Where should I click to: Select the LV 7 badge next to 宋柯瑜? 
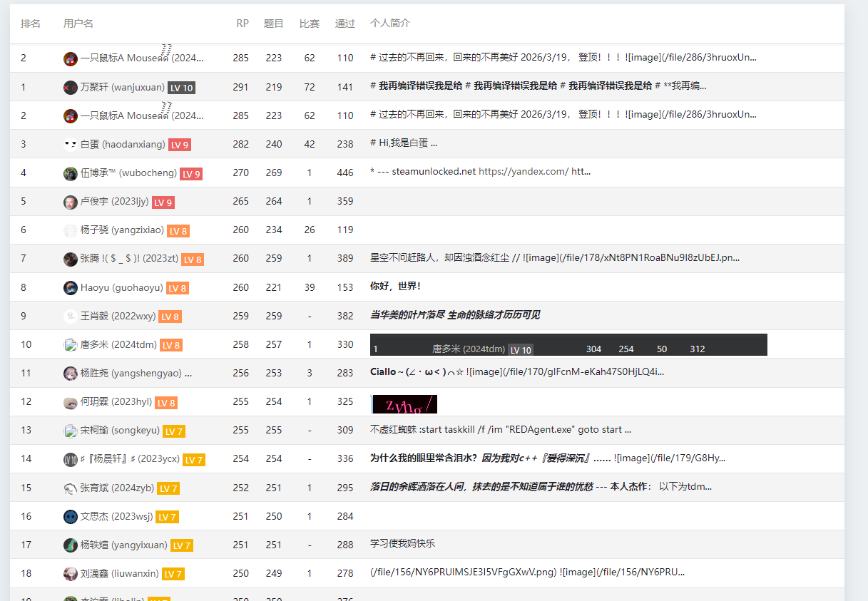click(174, 431)
